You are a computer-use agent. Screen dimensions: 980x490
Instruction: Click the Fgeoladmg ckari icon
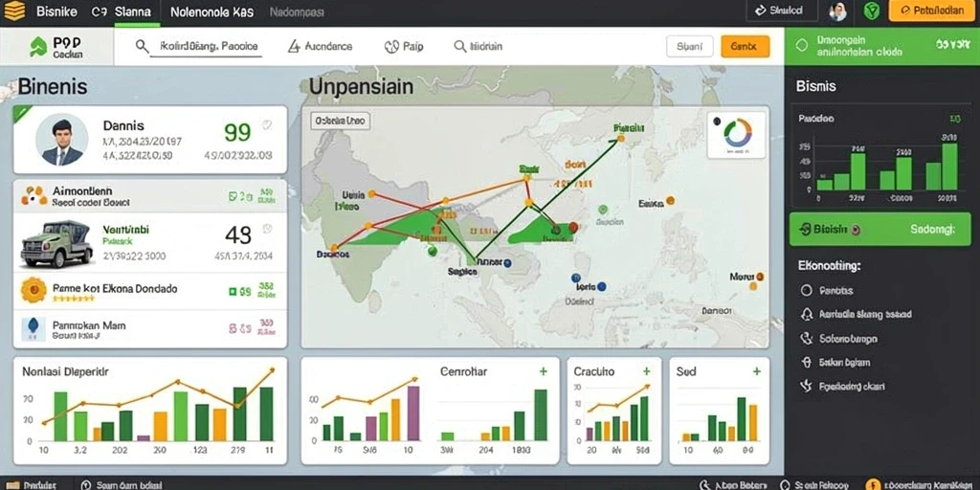[x=806, y=386]
